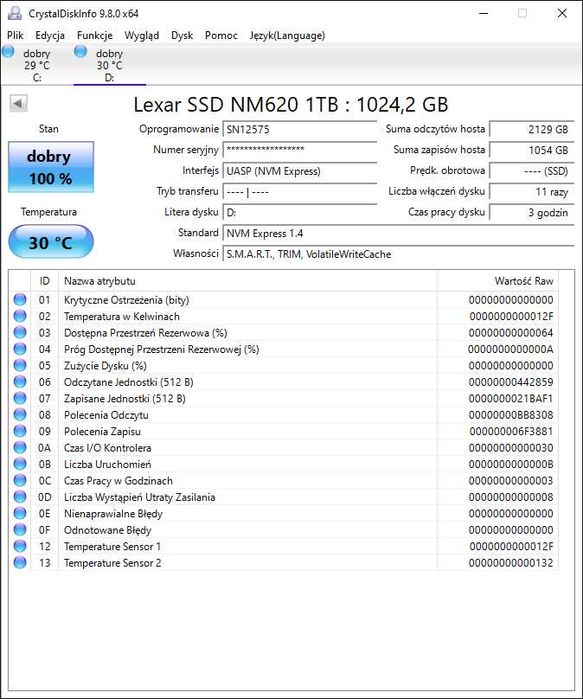Viewport: 583px width, 699px height.
Task: Click the disk title Lexar SSD NM620 1TB
Action: point(291,105)
